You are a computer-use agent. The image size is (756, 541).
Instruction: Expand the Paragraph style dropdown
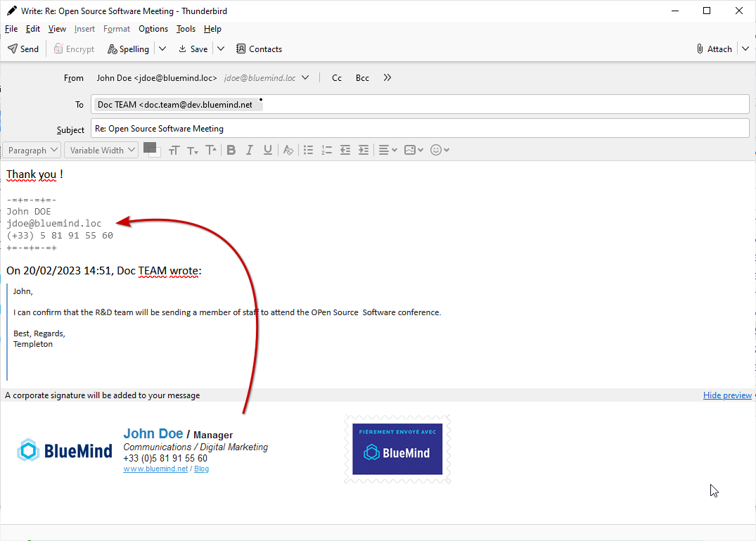coord(32,150)
